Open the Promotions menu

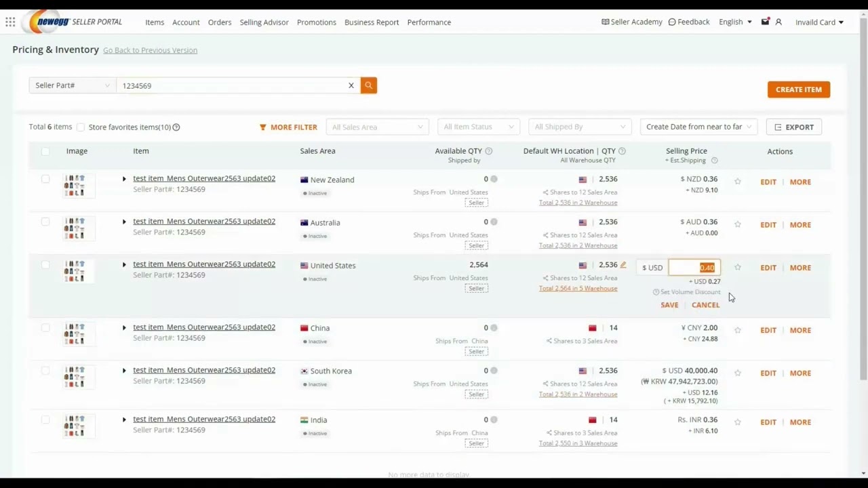[316, 22]
